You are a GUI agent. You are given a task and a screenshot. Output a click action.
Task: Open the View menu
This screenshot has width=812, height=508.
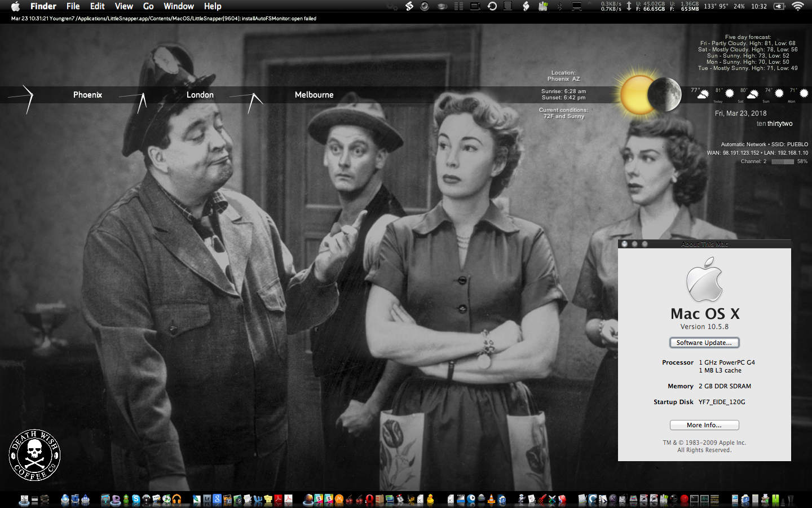click(x=124, y=6)
